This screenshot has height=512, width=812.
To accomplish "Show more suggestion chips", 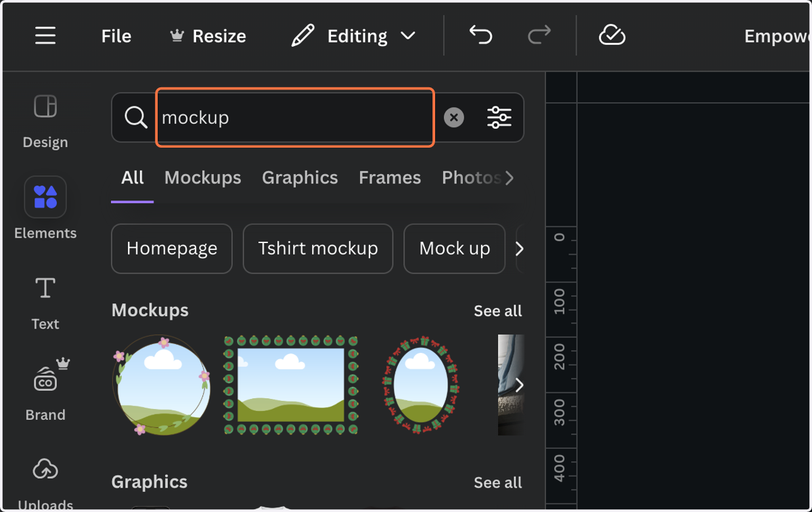I will pos(520,249).
